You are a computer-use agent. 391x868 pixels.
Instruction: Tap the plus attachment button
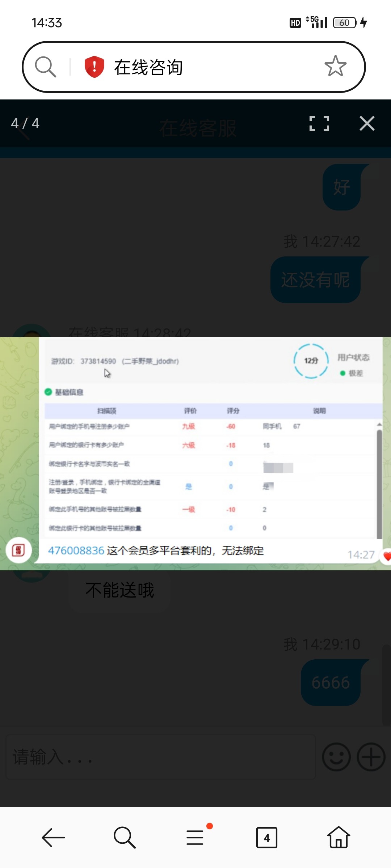[x=371, y=757]
